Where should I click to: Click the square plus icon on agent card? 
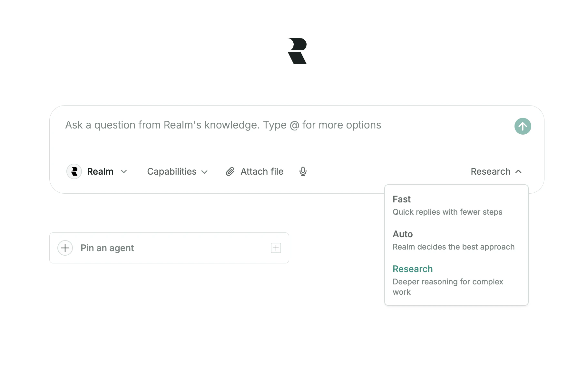pos(276,248)
